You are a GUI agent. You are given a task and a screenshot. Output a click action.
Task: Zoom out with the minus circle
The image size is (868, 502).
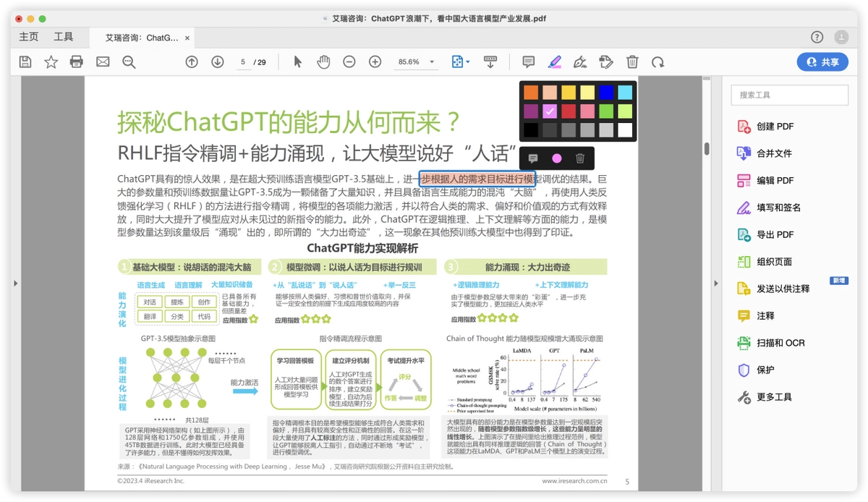click(349, 62)
